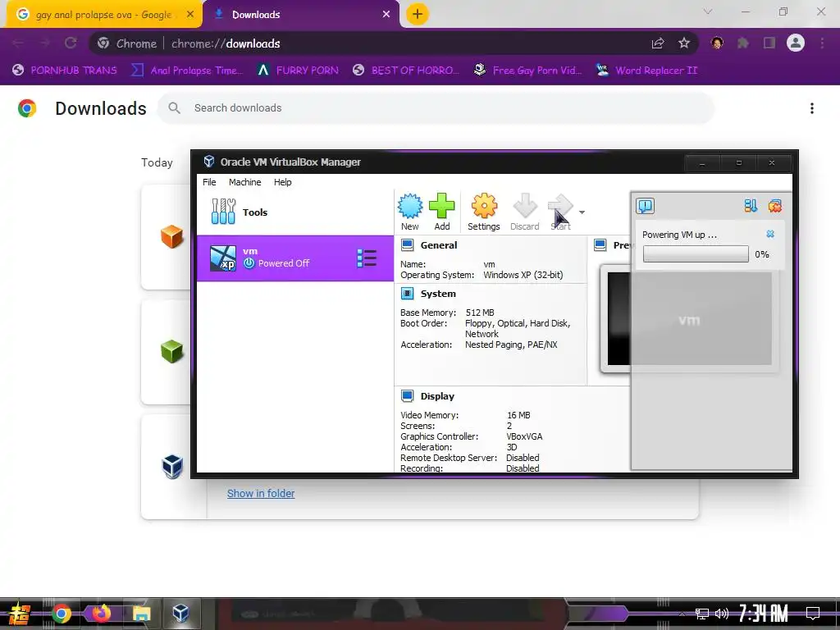Open Downloads page more actions menu

coord(812,108)
